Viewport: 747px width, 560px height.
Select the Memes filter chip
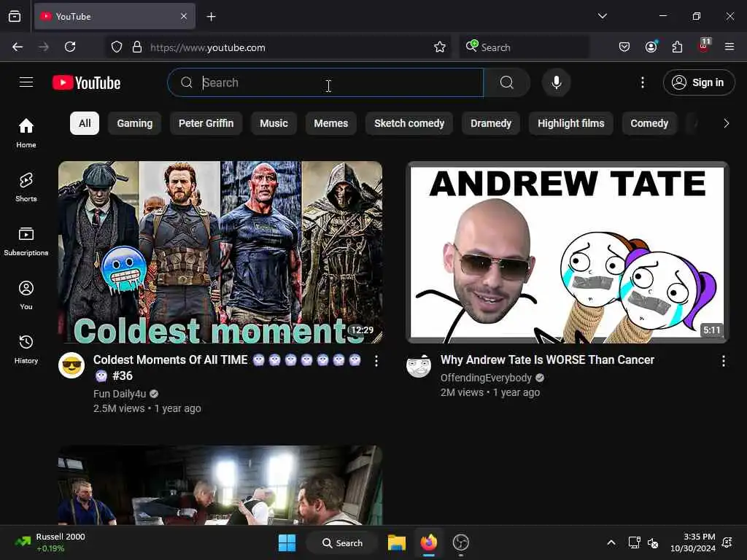tap(331, 123)
